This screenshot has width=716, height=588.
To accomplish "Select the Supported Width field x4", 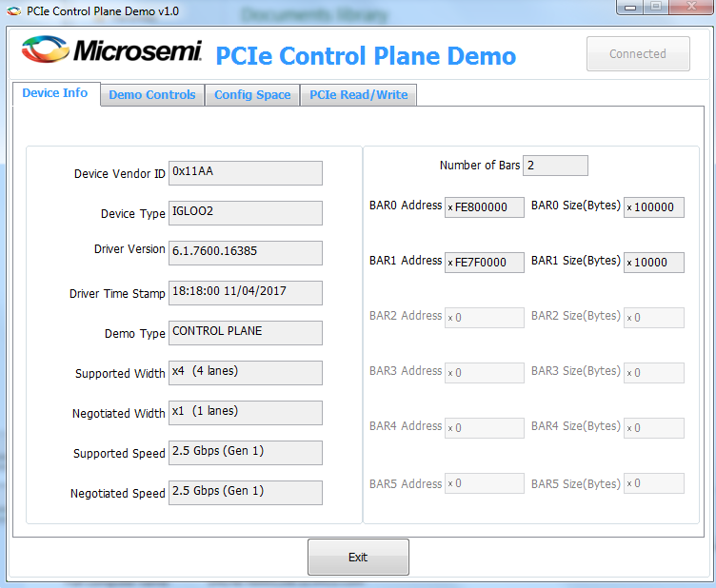I will (x=246, y=373).
